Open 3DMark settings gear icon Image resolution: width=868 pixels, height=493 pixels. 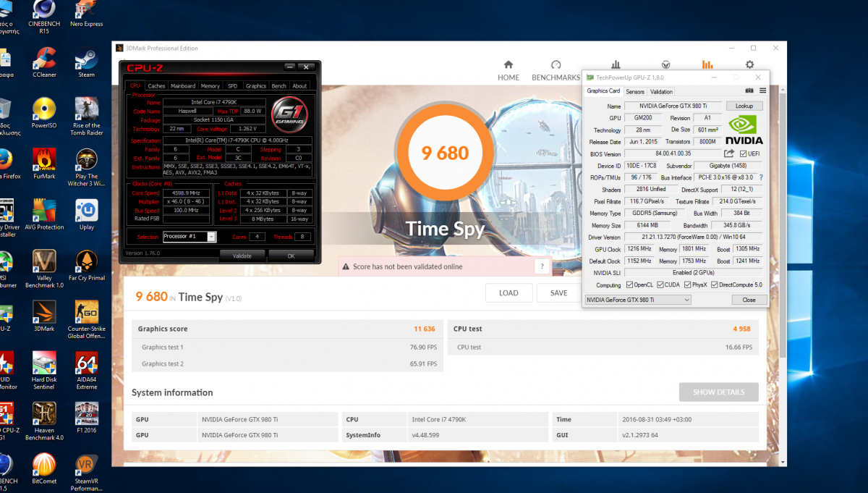tap(749, 64)
